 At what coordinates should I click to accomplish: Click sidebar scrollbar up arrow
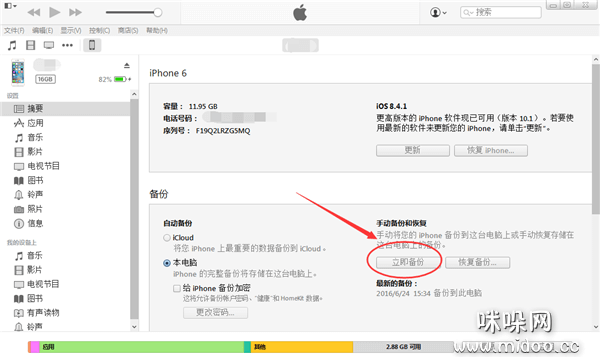click(x=134, y=94)
